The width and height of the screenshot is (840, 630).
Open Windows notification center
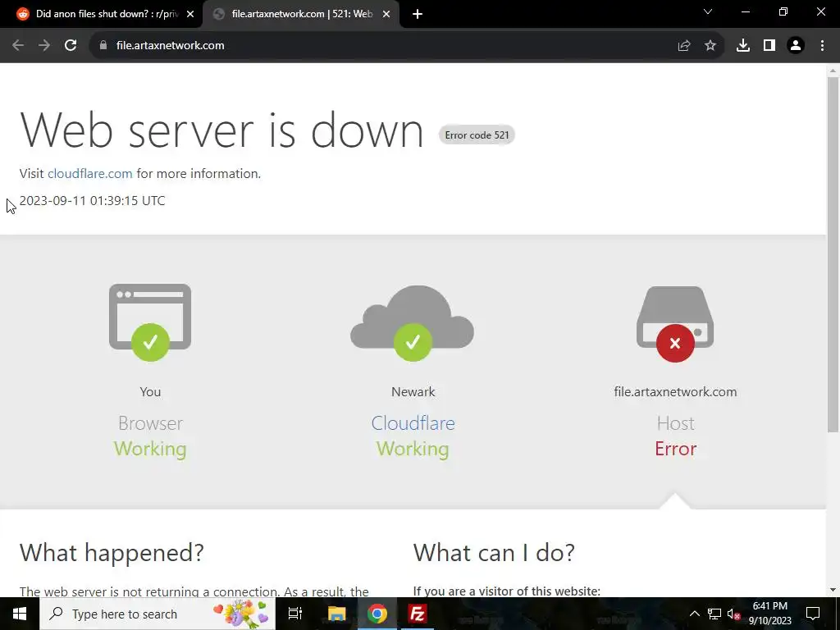[813, 614]
